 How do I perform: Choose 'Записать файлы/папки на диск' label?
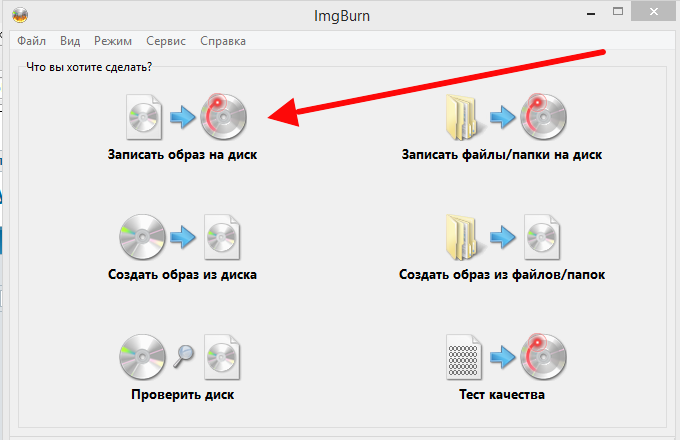tap(502, 155)
